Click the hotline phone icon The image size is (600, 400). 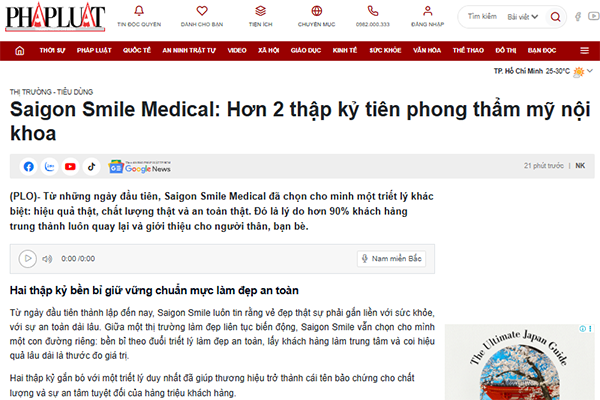click(373, 11)
